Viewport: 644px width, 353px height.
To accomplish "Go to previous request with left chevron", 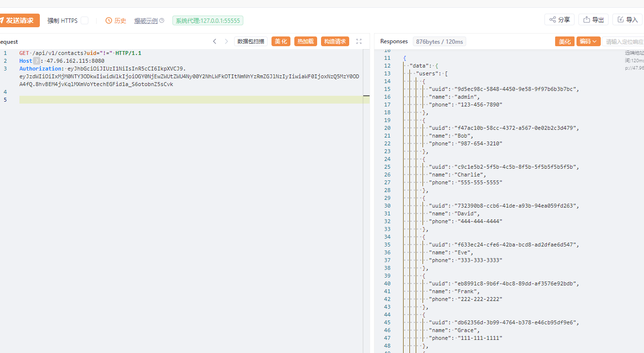I will pyautogui.click(x=215, y=41).
